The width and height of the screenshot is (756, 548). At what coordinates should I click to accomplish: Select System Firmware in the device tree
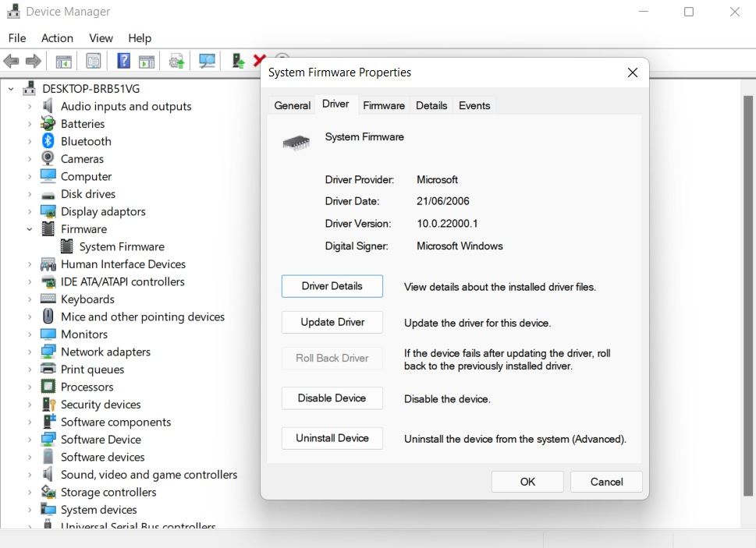[x=122, y=246]
